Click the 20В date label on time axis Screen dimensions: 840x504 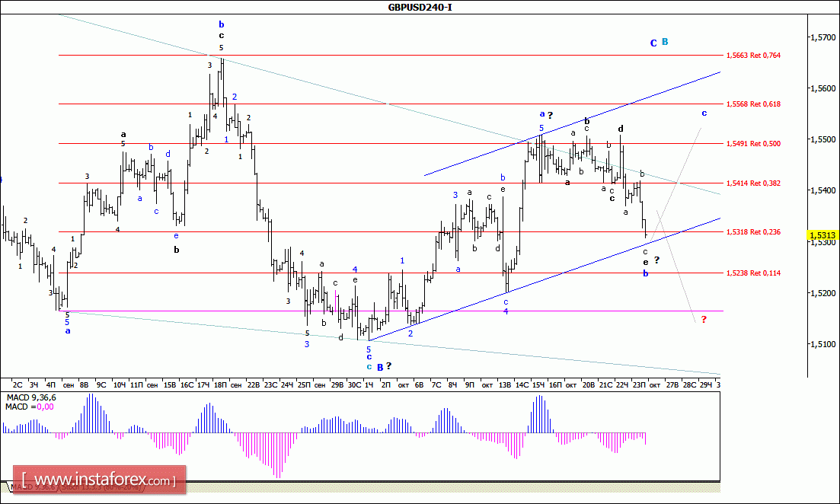[588, 385]
